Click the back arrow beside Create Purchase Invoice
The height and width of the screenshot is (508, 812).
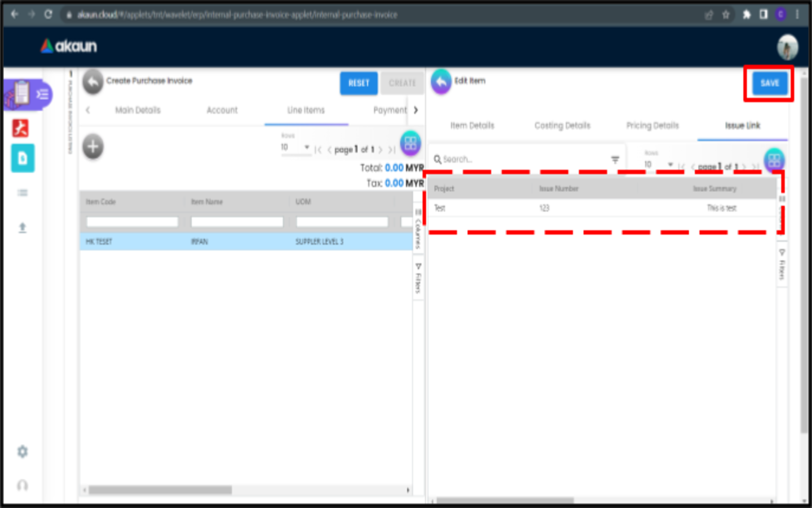[x=93, y=82]
